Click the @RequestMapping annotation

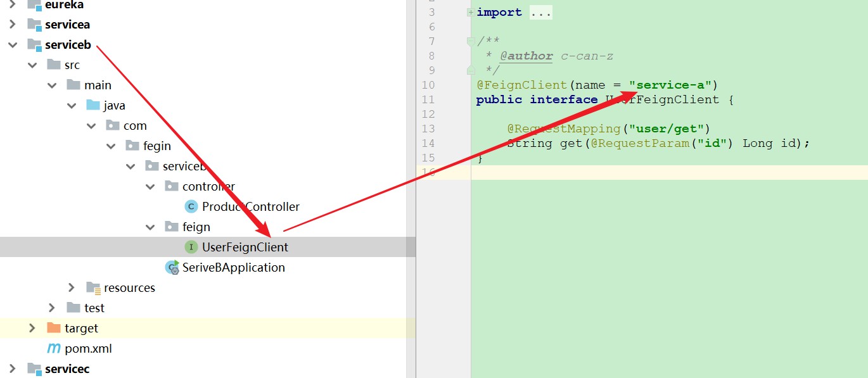(x=564, y=129)
